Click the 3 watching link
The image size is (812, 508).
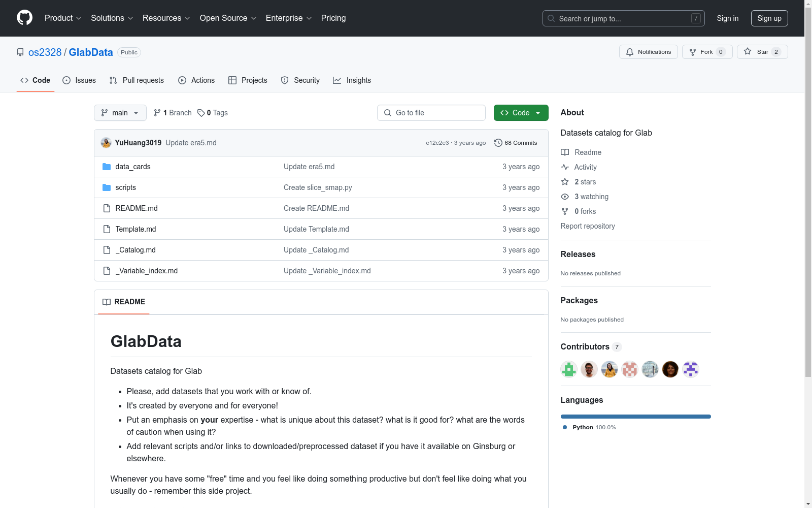591,197
